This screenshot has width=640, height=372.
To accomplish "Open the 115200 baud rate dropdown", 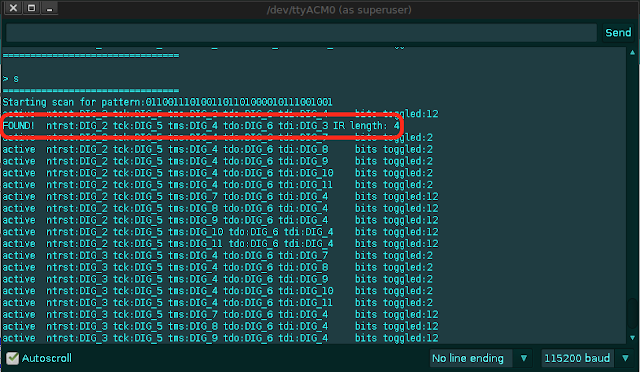I will tap(586, 358).
